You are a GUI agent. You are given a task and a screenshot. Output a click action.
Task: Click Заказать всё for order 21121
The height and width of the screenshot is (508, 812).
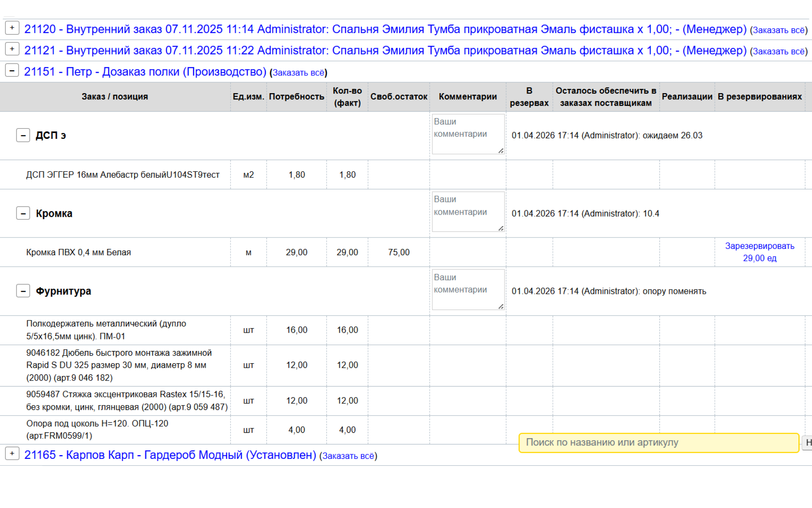tap(778, 52)
